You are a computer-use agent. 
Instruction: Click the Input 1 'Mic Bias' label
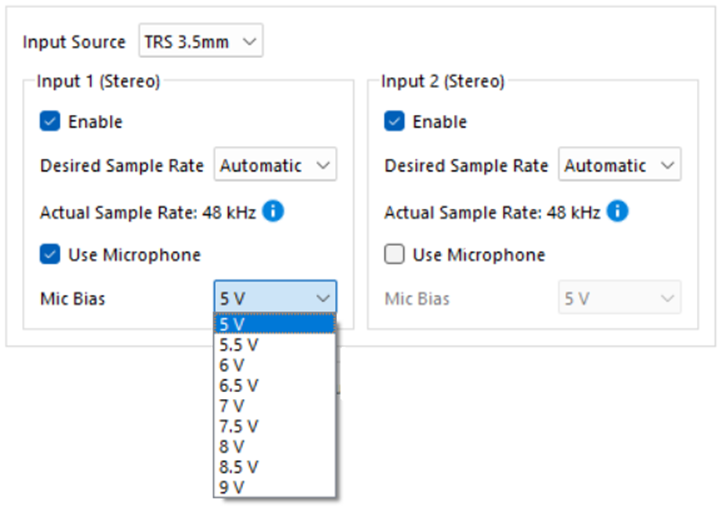pyautogui.click(x=73, y=299)
